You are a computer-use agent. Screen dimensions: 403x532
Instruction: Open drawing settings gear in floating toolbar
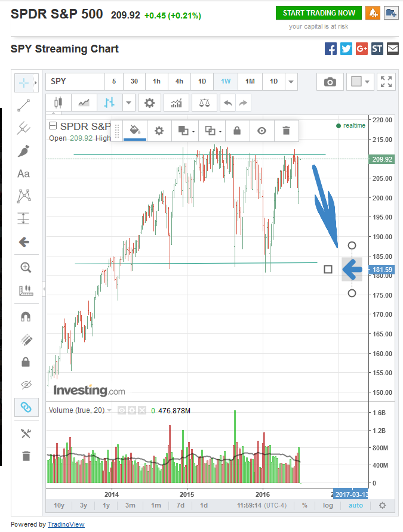coord(159,131)
